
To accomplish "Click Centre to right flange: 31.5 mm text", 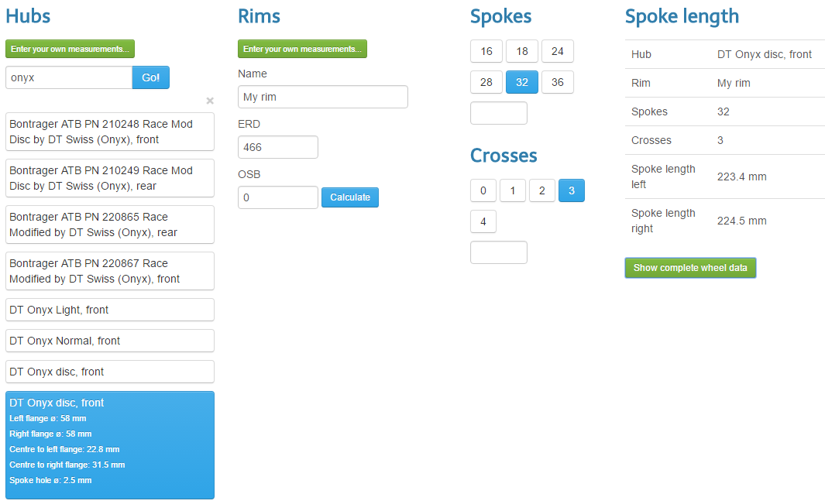I will (67, 465).
